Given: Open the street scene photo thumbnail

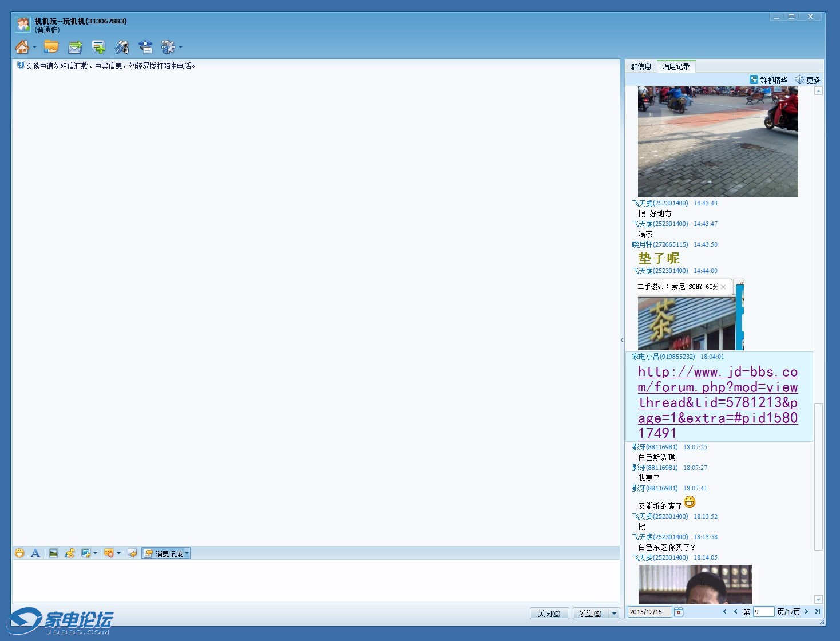Looking at the screenshot, I should point(718,141).
